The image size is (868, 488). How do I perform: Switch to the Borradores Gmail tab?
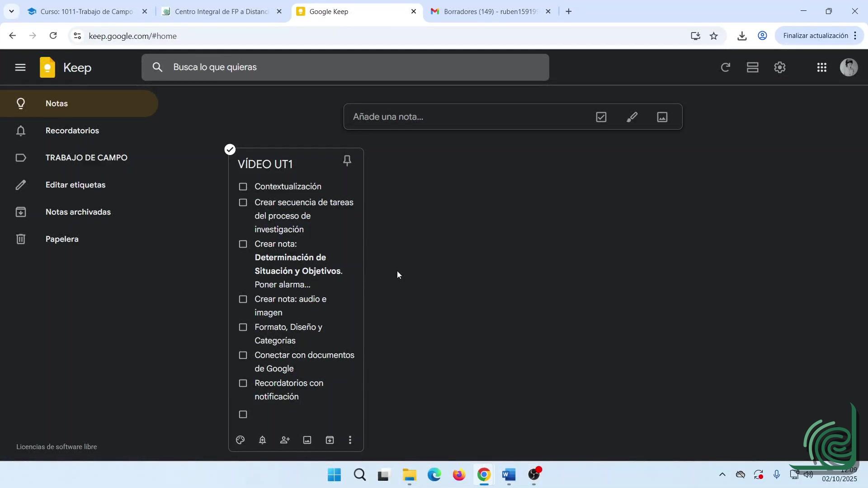[x=490, y=11]
